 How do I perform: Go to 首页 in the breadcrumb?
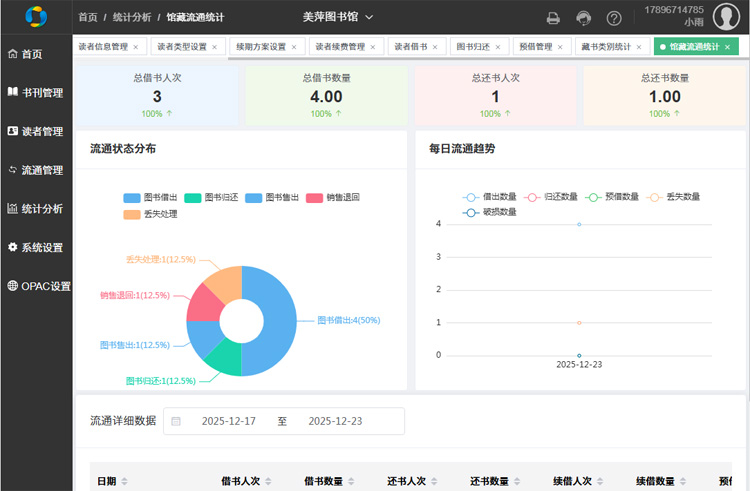pyautogui.click(x=88, y=17)
